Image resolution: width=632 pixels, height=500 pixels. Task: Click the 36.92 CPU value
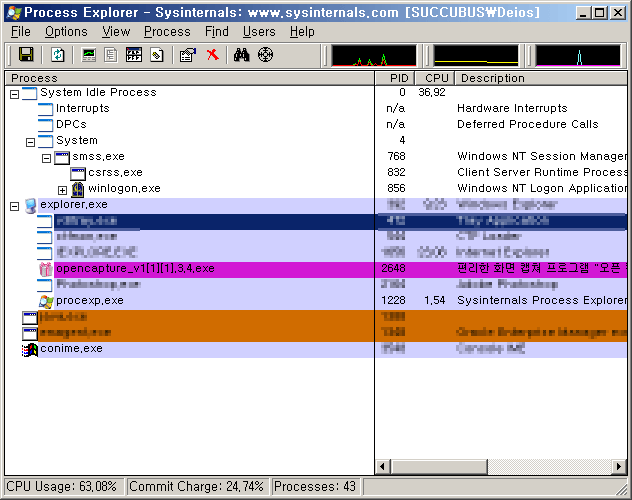pyautogui.click(x=432, y=93)
